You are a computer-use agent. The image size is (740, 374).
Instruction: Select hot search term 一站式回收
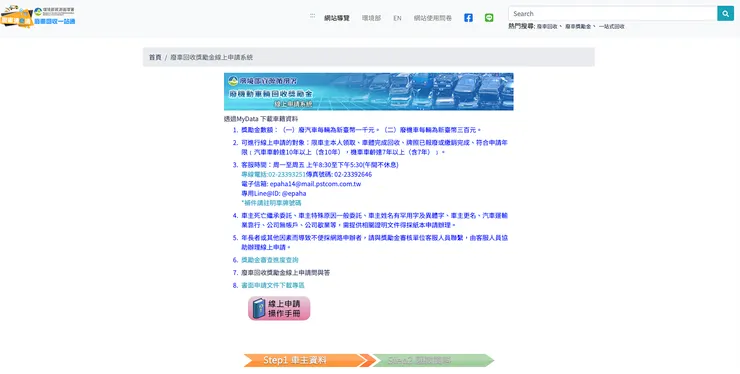tap(612, 27)
